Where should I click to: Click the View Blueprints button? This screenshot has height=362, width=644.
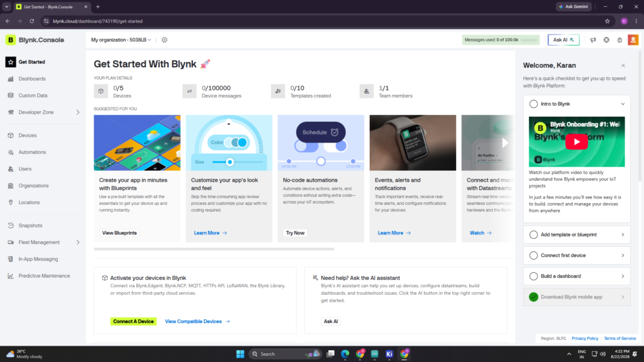119,233
